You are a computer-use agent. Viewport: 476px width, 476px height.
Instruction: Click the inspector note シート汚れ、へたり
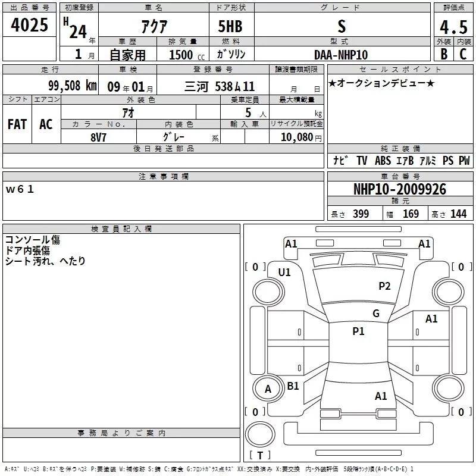point(45,261)
